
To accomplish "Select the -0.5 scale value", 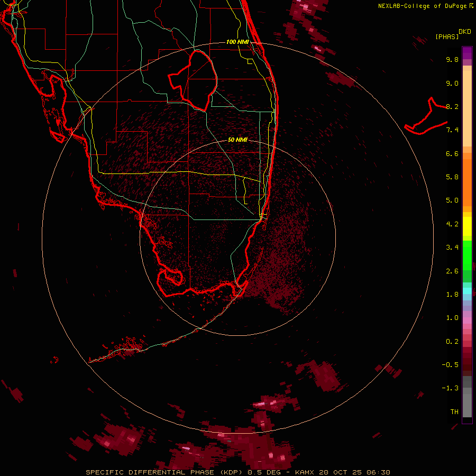I will [x=450, y=365].
